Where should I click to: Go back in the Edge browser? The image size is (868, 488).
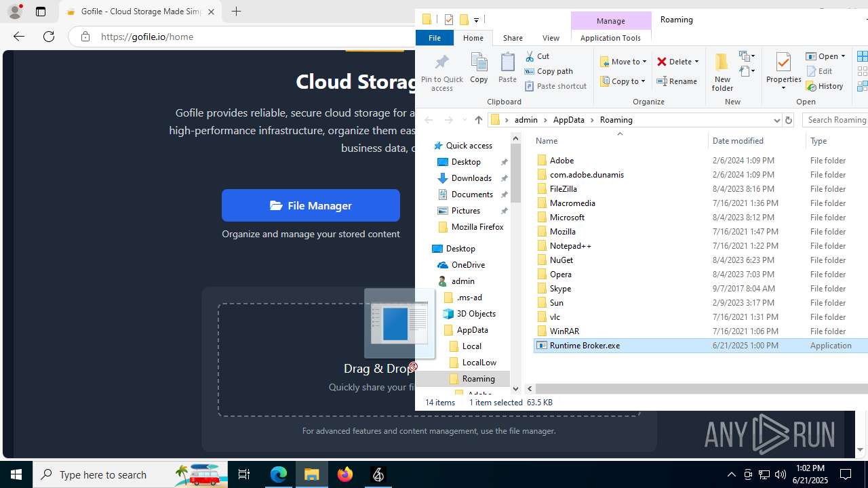click(x=19, y=37)
